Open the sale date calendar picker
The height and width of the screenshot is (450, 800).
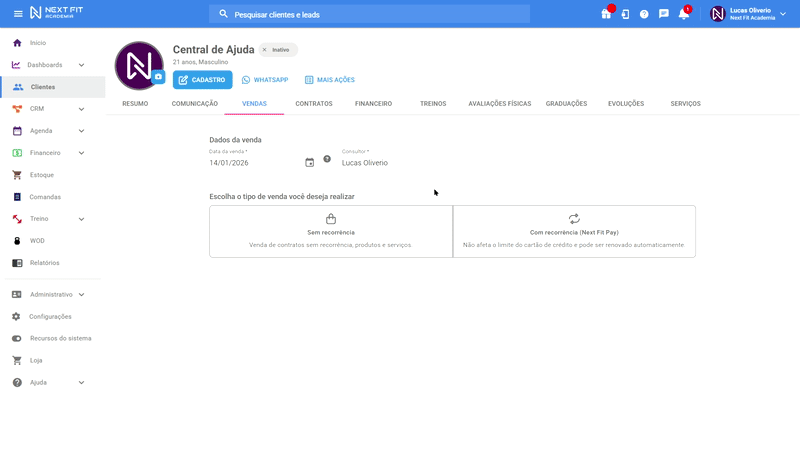point(310,162)
